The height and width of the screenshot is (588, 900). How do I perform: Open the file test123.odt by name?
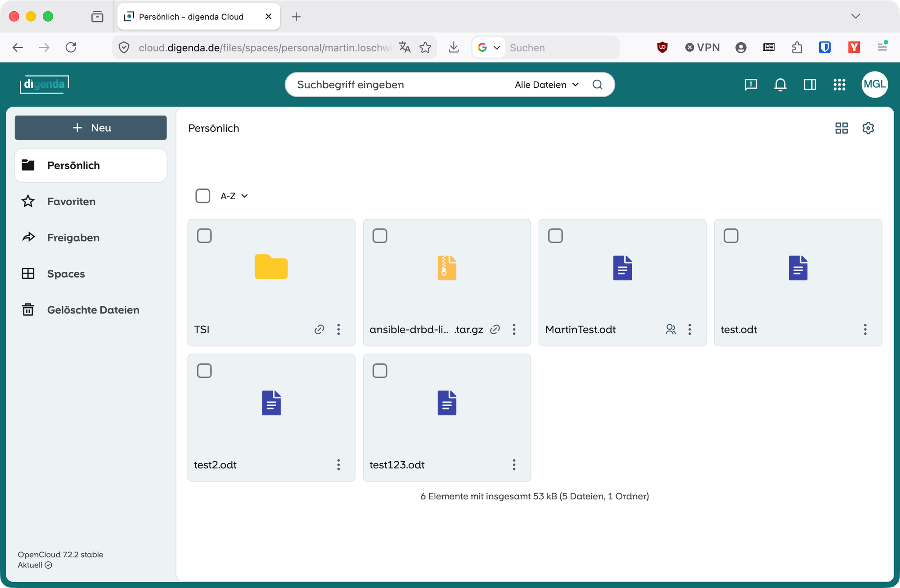tap(397, 465)
